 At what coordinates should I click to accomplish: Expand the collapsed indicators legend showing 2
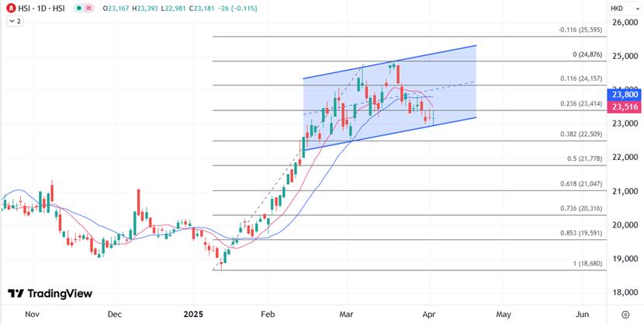tap(16, 21)
